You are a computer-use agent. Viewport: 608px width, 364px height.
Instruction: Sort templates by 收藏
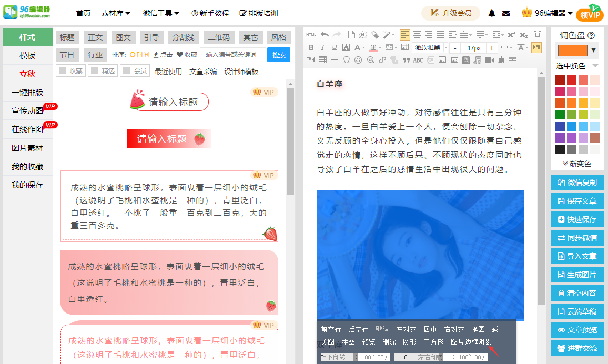[187, 55]
